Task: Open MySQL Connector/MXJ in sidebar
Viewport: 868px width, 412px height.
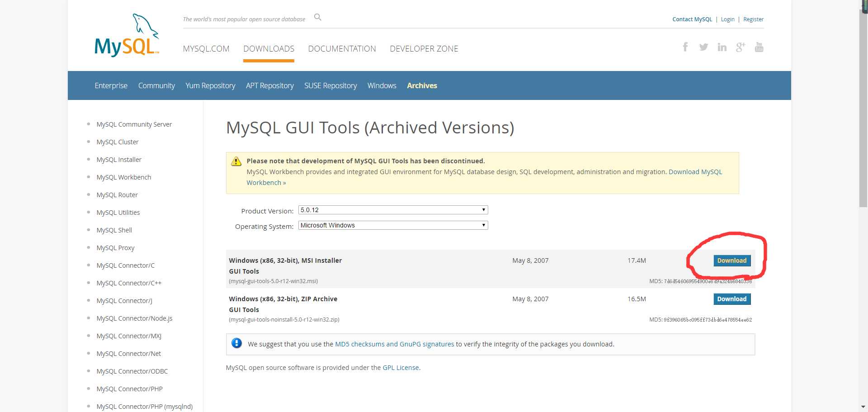Action: pos(129,336)
